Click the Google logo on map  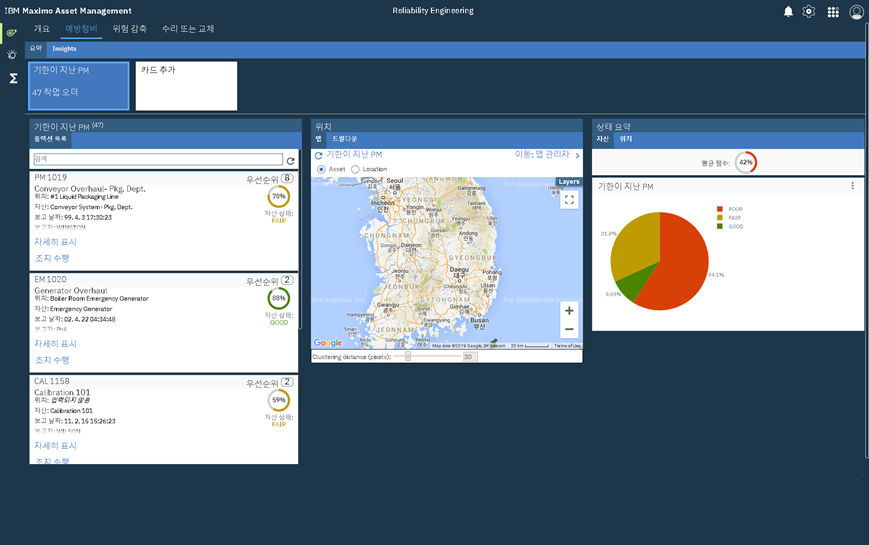pos(328,343)
